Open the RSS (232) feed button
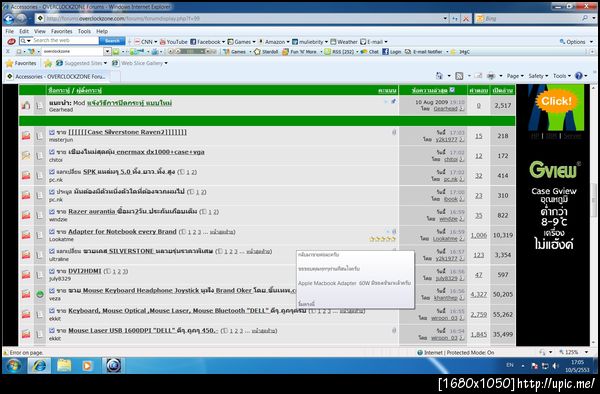The width and height of the screenshot is (600, 394). [339, 52]
